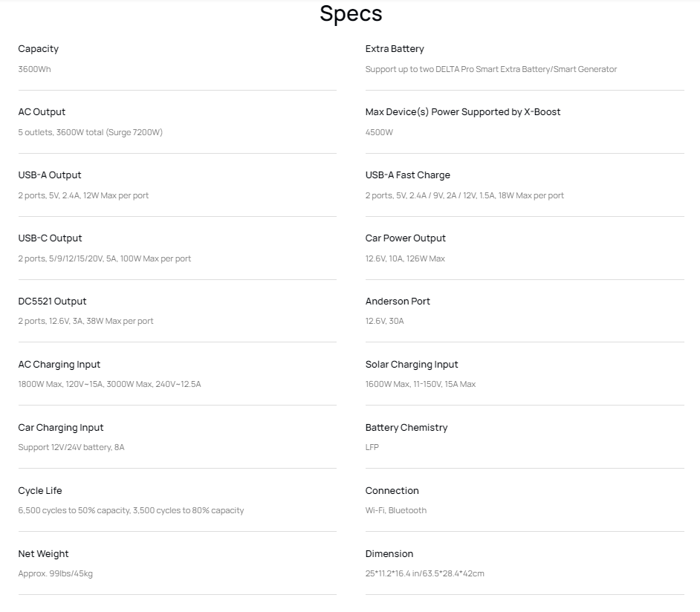The width and height of the screenshot is (700, 612).
Task: Click the USB-C Output label
Action: [50, 238]
